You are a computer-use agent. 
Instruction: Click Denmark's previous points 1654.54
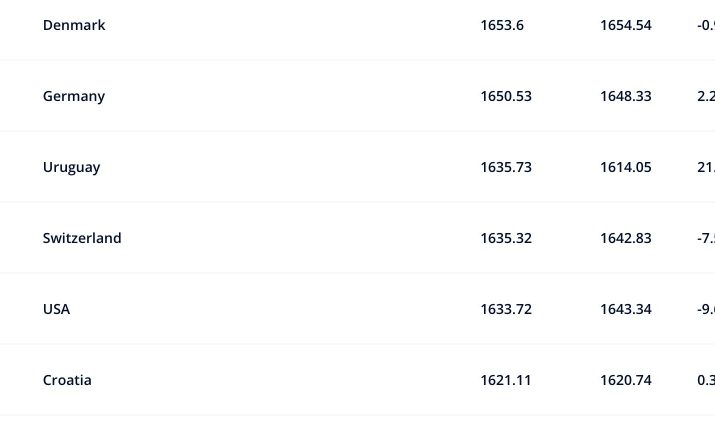pos(626,25)
